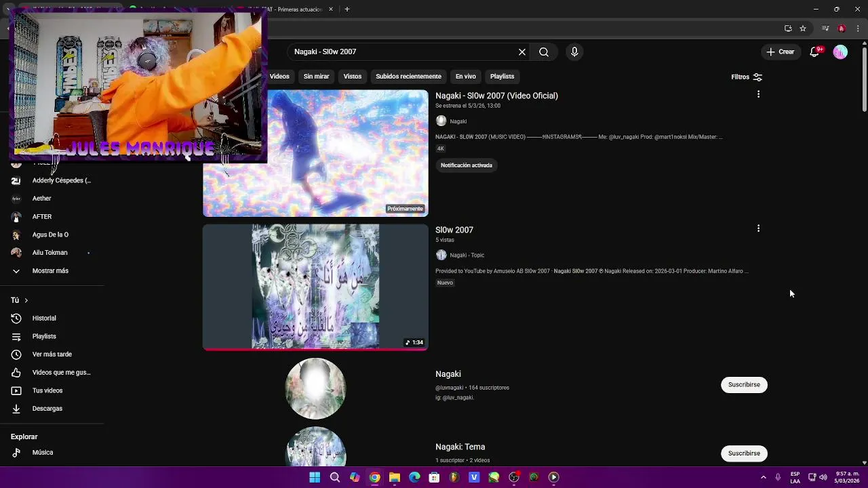The image size is (868, 488).
Task: Open the Chrome profile icon
Action: click(x=842, y=28)
